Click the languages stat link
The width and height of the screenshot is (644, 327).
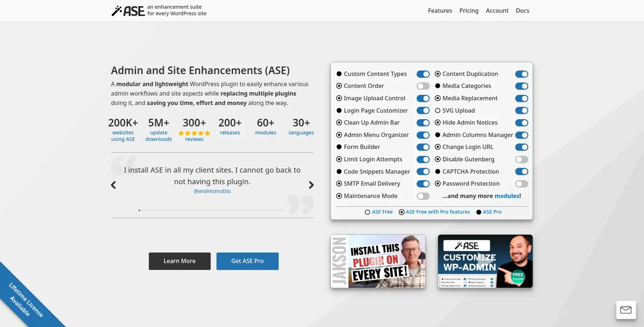pos(301,133)
